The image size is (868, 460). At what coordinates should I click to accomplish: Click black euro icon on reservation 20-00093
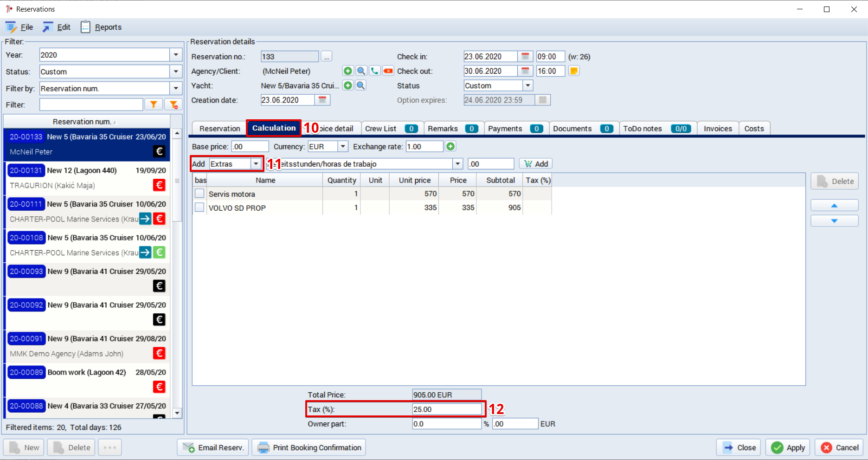coord(159,286)
